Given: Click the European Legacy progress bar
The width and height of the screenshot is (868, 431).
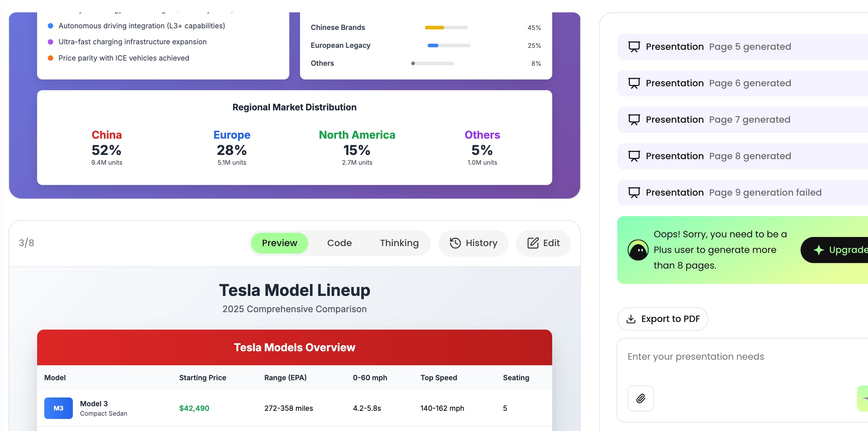Looking at the screenshot, I should pyautogui.click(x=449, y=46).
